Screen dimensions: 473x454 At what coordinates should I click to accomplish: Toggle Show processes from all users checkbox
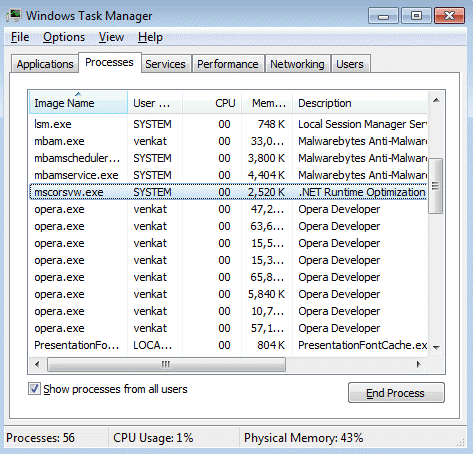(34, 389)
